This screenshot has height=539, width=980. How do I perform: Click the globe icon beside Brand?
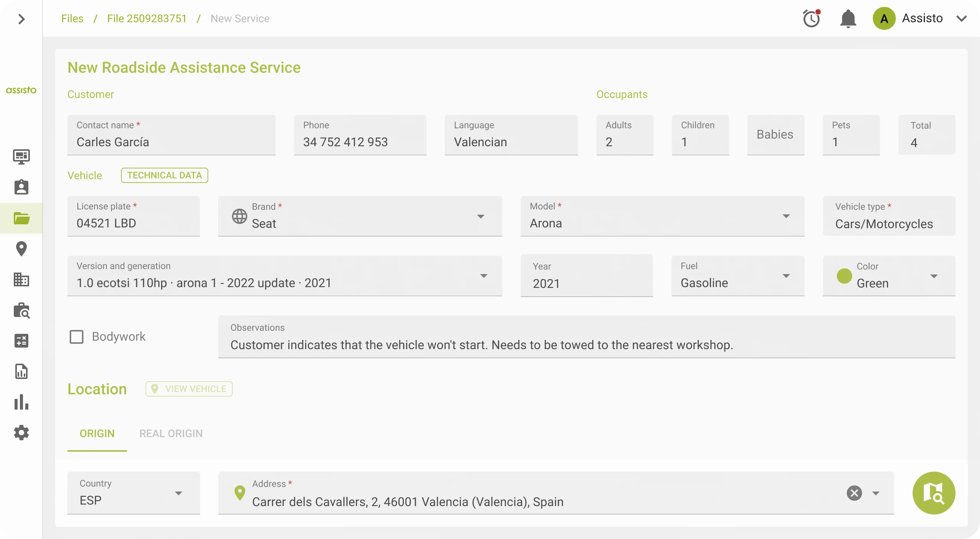point(240,216)
